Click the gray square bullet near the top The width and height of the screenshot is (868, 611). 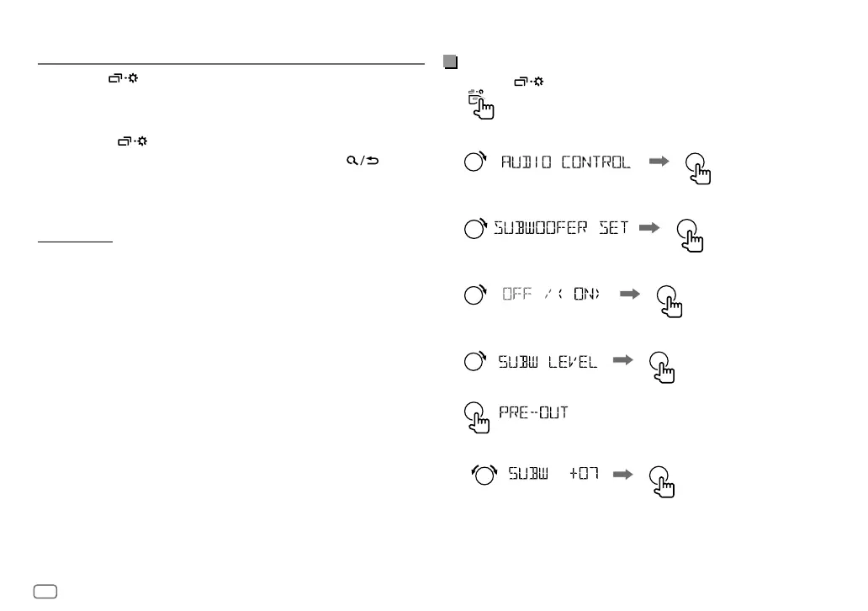(x=451, y=61)
